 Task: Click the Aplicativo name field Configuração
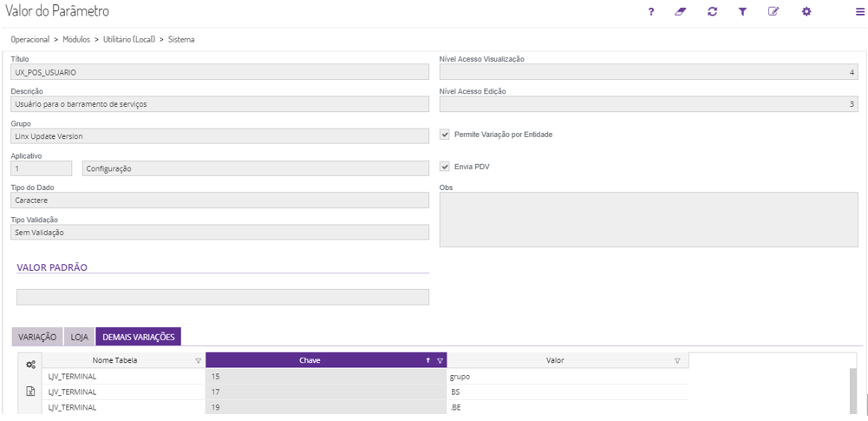point(255,168)
